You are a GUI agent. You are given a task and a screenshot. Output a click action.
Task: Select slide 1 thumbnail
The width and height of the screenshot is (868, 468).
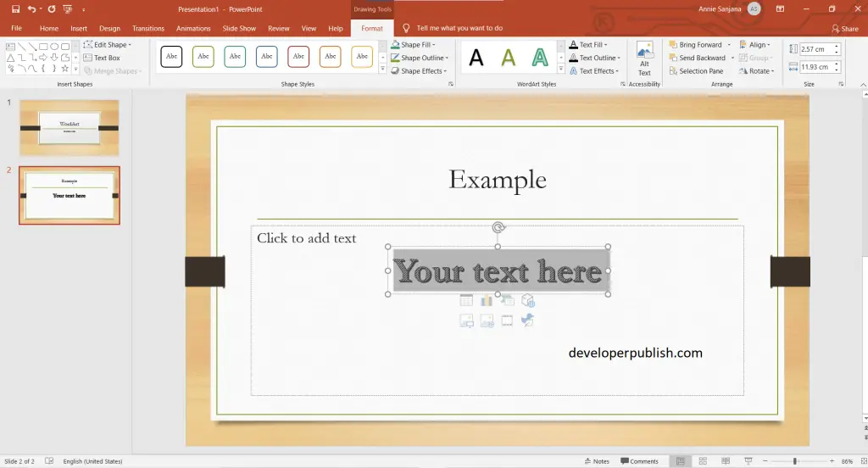tap(70, 128)
